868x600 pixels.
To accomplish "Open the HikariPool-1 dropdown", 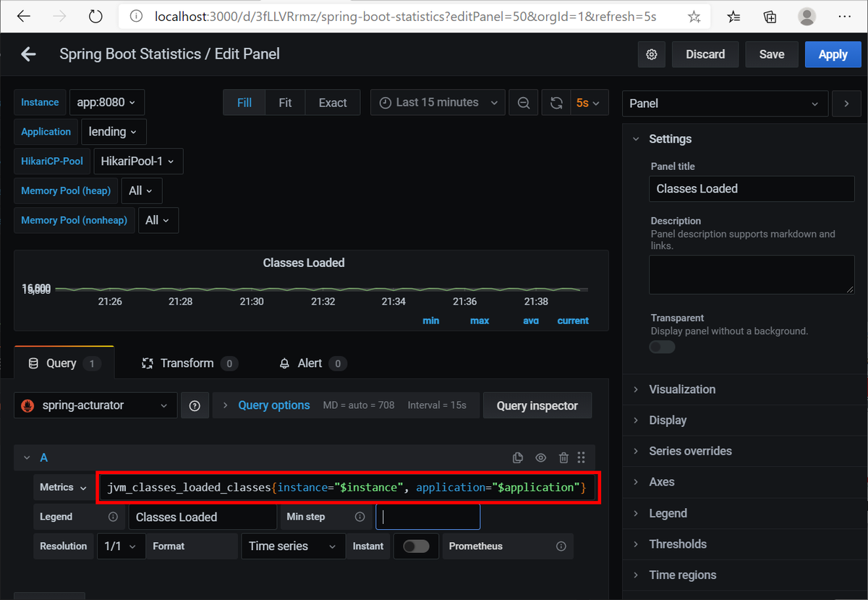I will [x=138, y=161].
